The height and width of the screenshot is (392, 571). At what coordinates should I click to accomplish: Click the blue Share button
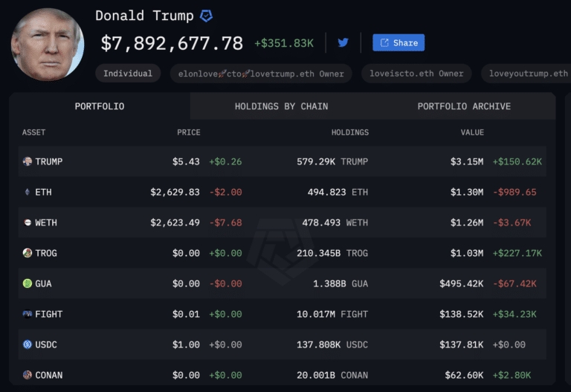[399, 42]
